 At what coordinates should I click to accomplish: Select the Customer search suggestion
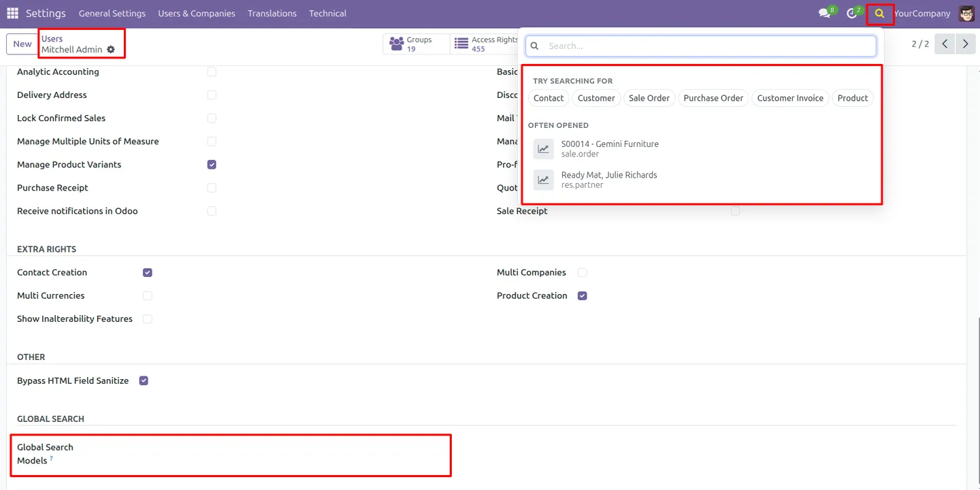[x=596, y=98]
